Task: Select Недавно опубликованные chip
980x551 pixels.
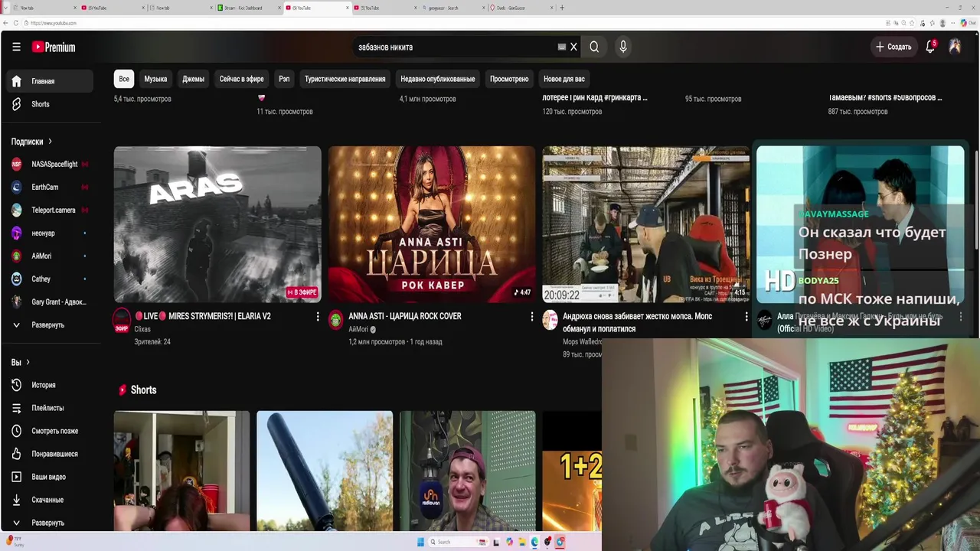Action: [437, 79]
